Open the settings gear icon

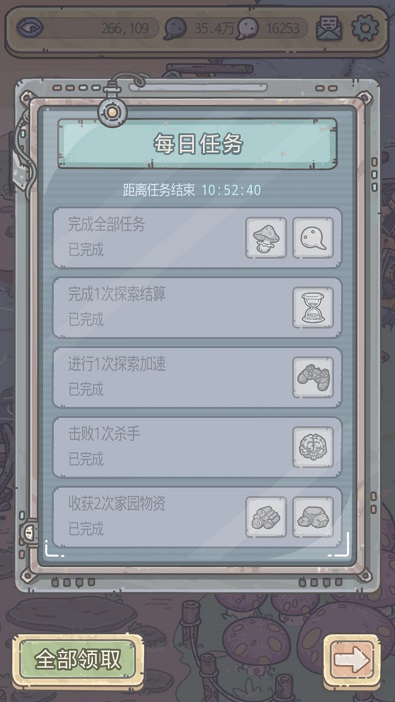(x=365, y=28)
